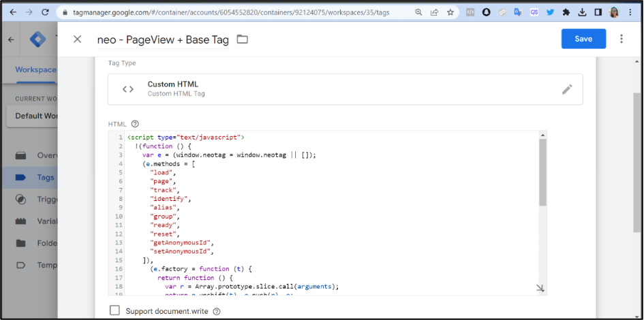Open help for Support document.write
This screenshot has height=320, width=644.
(x=217, y=311)
